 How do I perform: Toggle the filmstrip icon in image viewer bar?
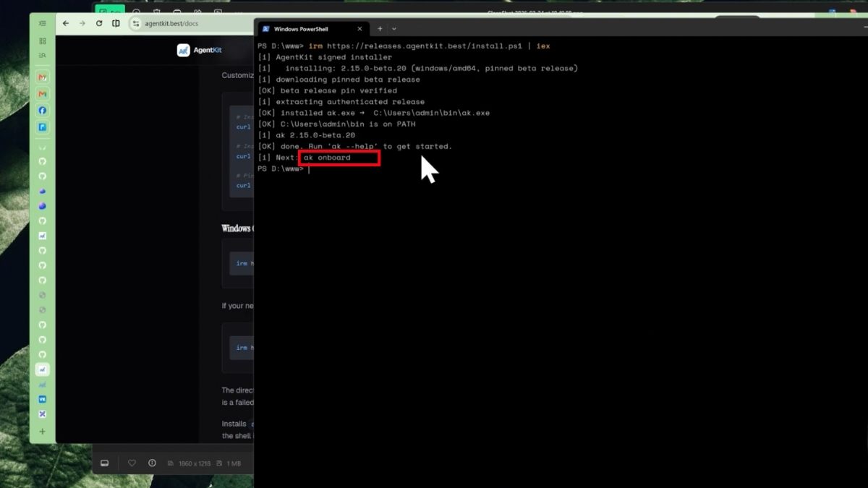tap(104, 463)
